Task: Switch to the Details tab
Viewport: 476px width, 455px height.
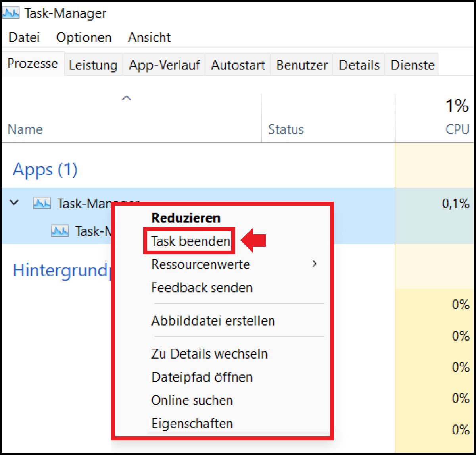Action: 358,65
